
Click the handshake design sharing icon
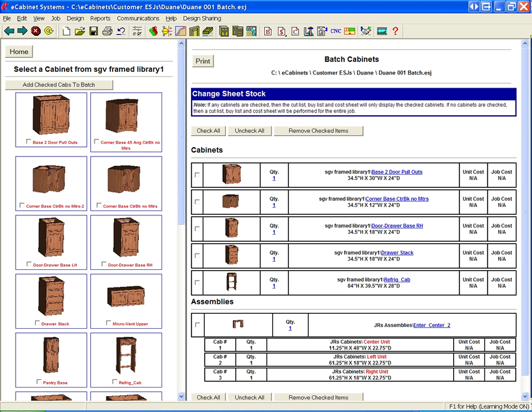tap(366, 31)
